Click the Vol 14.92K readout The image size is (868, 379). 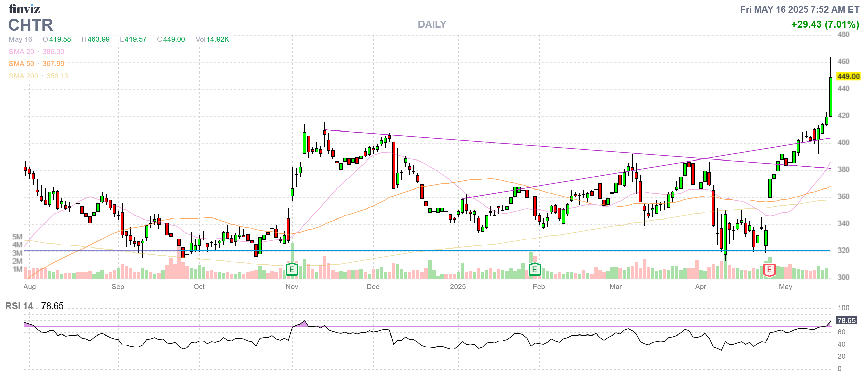point(212,39)
